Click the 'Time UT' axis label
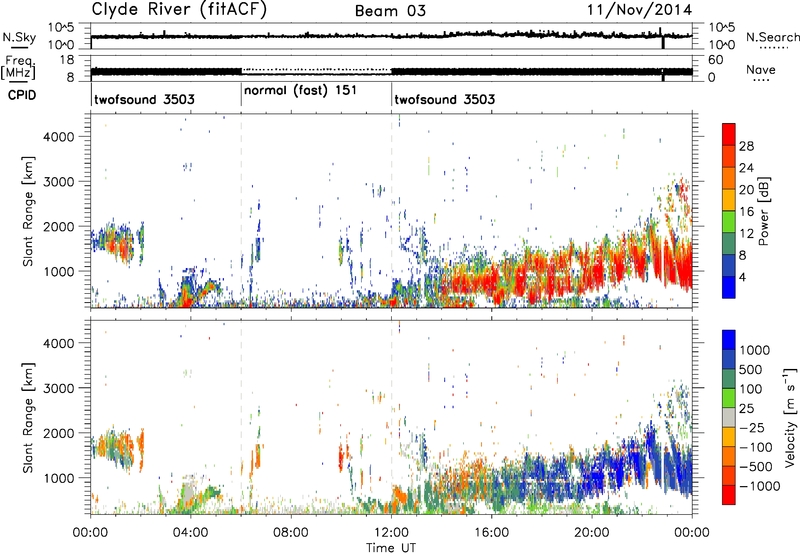The image size is (800, 554). 391,548
